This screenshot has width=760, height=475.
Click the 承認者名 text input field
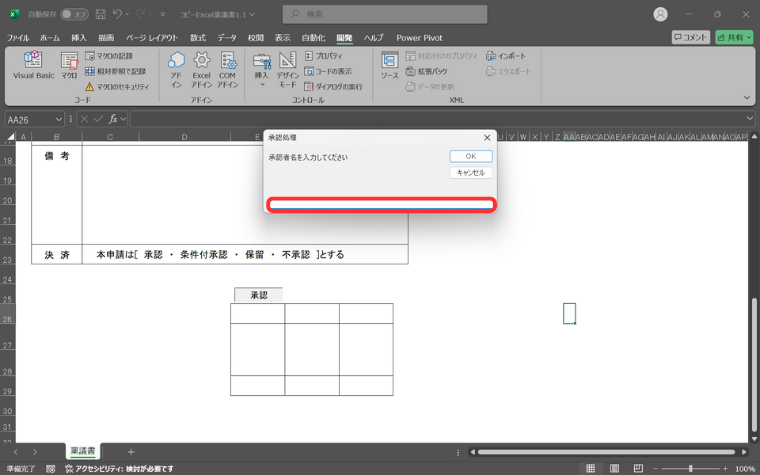click(x=381, y=205)
